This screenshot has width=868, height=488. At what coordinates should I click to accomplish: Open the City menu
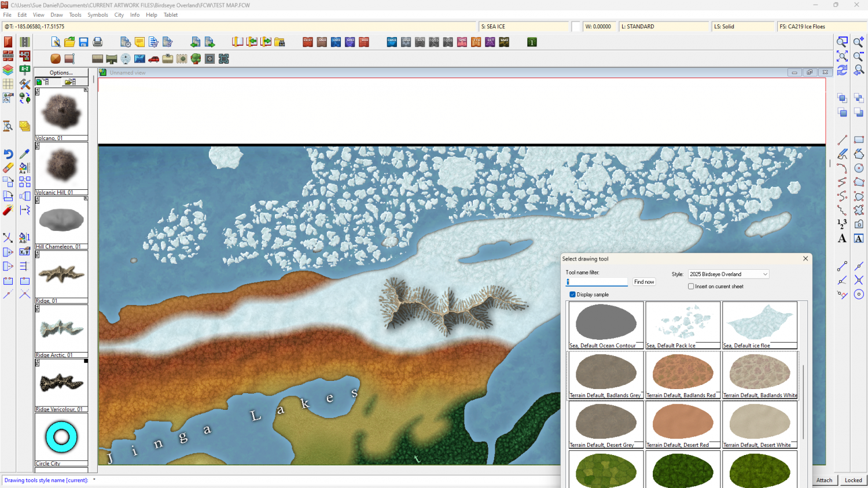(x=119, y=15)
